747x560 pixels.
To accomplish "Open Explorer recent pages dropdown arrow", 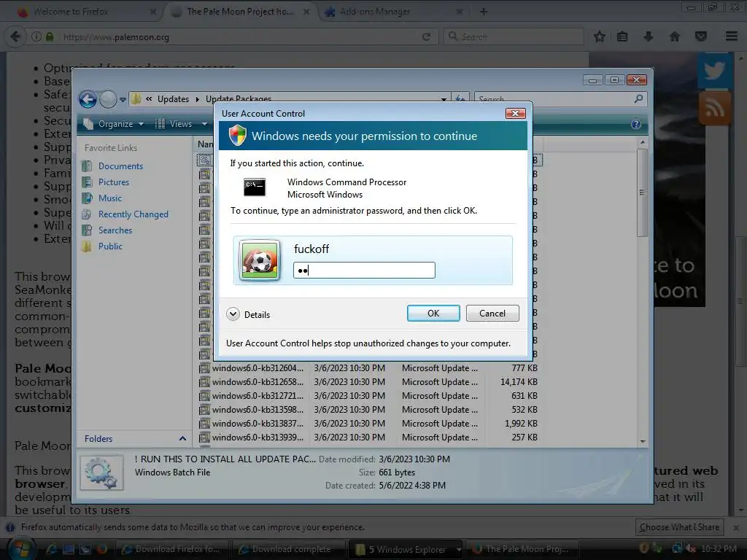I will [123, 99].
